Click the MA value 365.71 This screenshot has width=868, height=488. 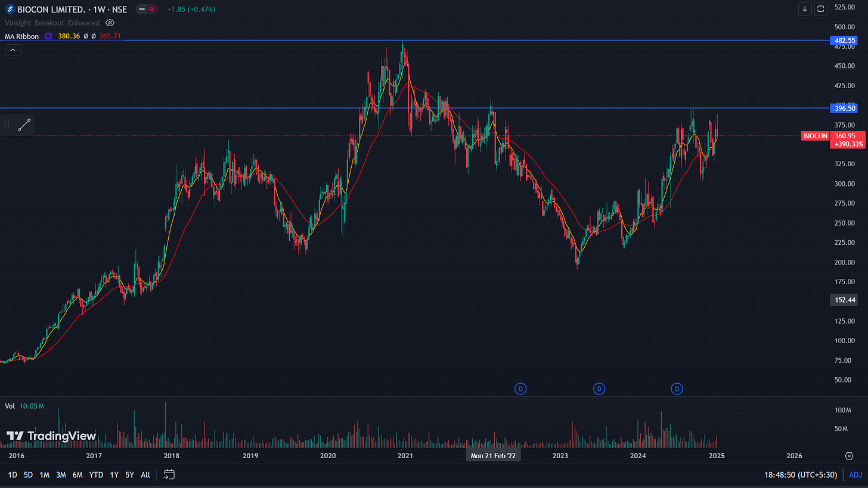coord(111,36)
